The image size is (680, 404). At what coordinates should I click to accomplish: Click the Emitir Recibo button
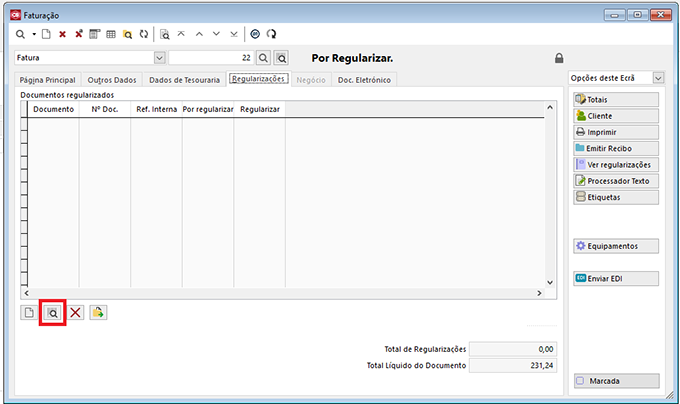[x=616, y=148]
